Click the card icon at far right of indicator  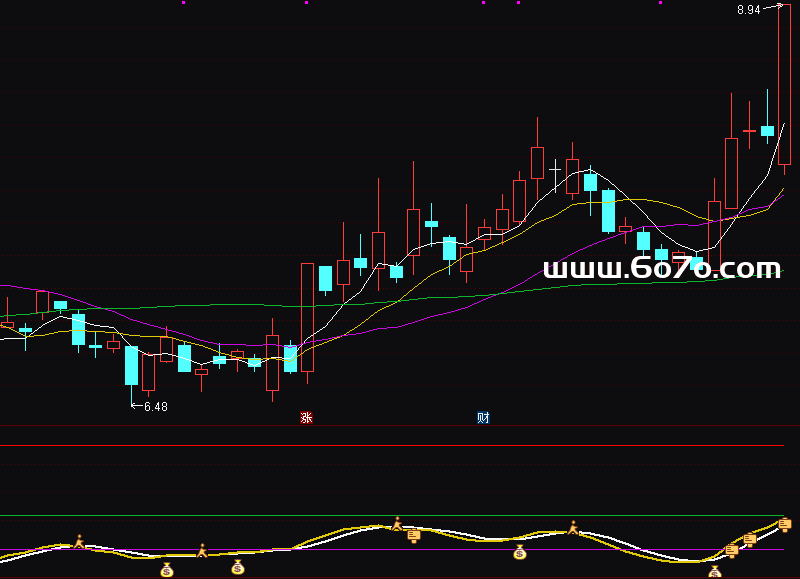pos(784,525)
